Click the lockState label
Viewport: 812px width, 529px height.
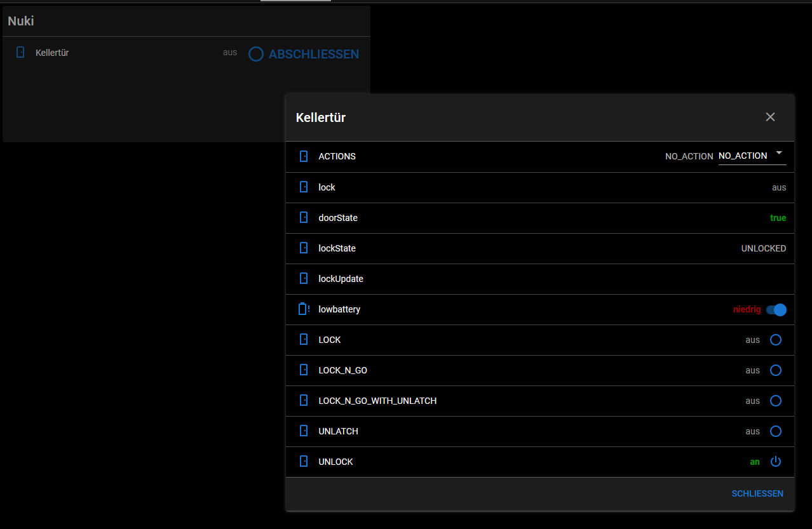(x=337, y=248)
